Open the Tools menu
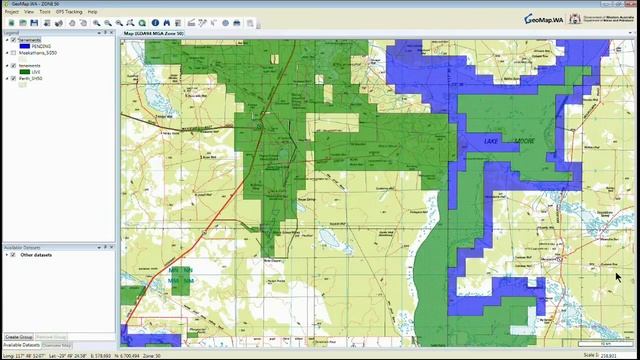This screenshot has height=360, width=640. pos(45,12)
